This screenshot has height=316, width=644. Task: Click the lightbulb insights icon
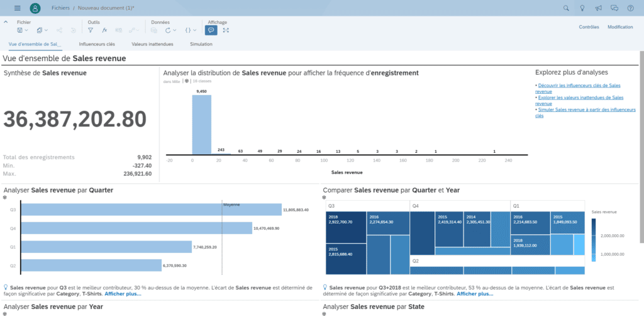pyautogui.click(x=582, y=8)
